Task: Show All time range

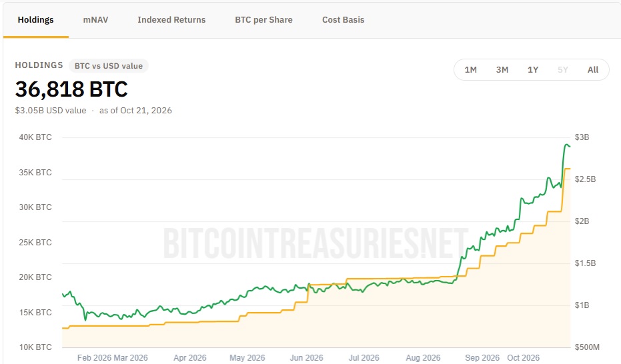Action: [x=593, y=70]
